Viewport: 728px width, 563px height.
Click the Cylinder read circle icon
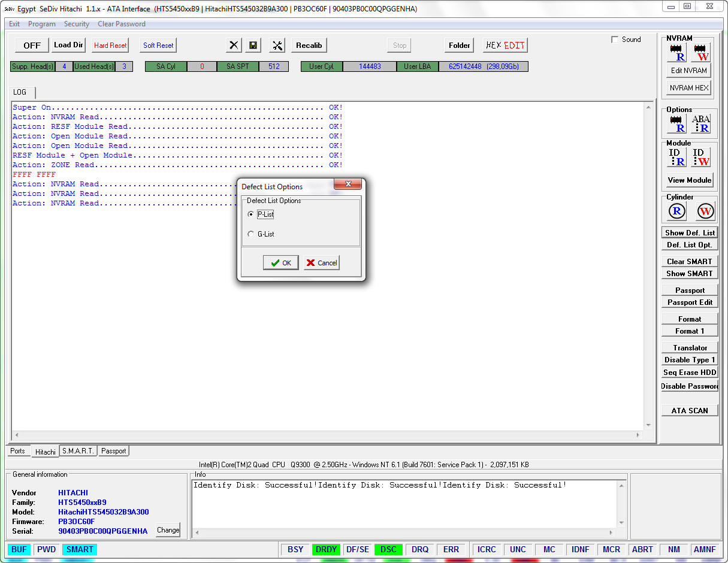[x=677, y=211]
